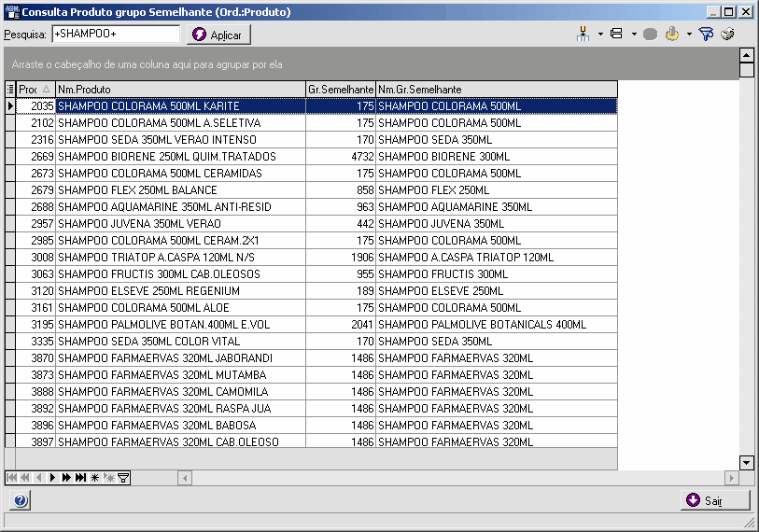
Task: Click the blue help question mark button
Action: [x=21, y=500]
